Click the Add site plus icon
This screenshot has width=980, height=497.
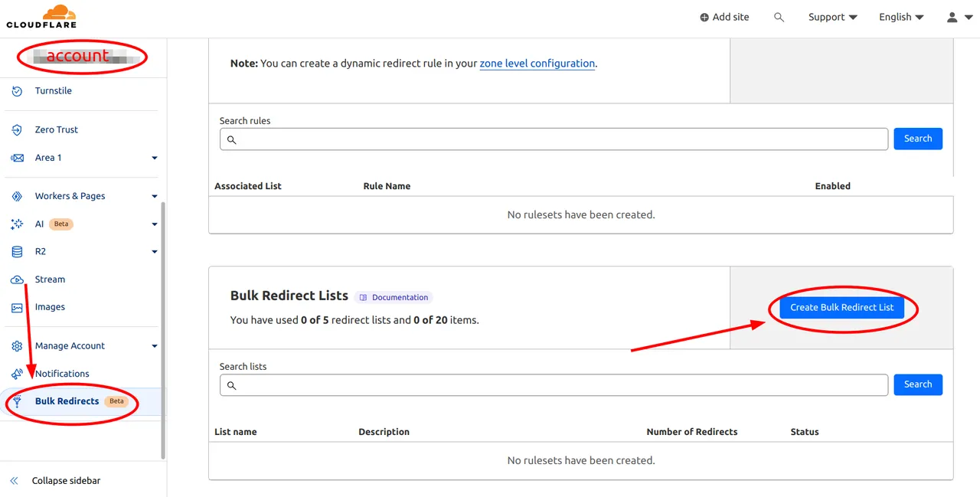coord(704,17)
